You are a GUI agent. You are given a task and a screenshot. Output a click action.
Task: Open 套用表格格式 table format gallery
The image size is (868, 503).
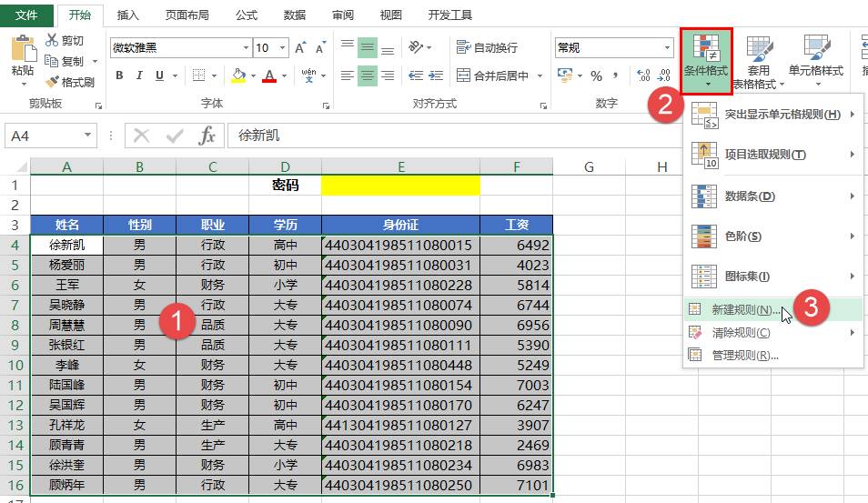point(759,61)
